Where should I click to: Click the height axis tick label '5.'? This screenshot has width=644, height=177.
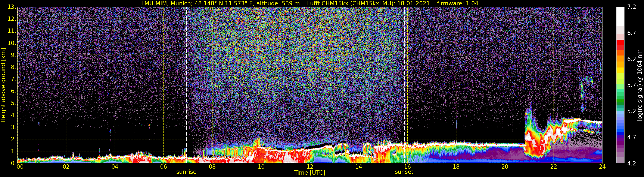click(13, 103)
